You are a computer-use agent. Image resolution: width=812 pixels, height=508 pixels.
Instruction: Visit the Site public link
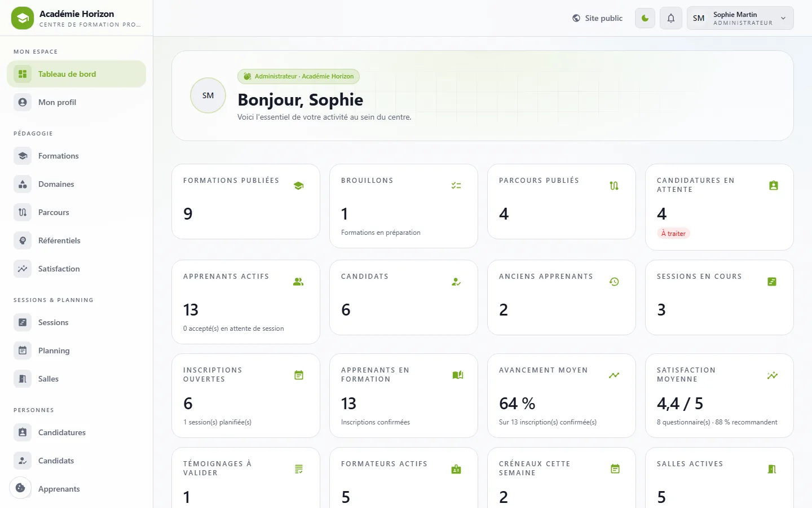597,18
